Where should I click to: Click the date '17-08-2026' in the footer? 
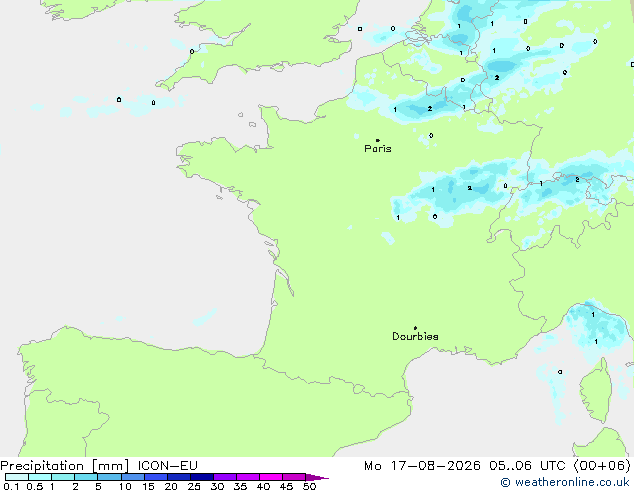[435, 466]
